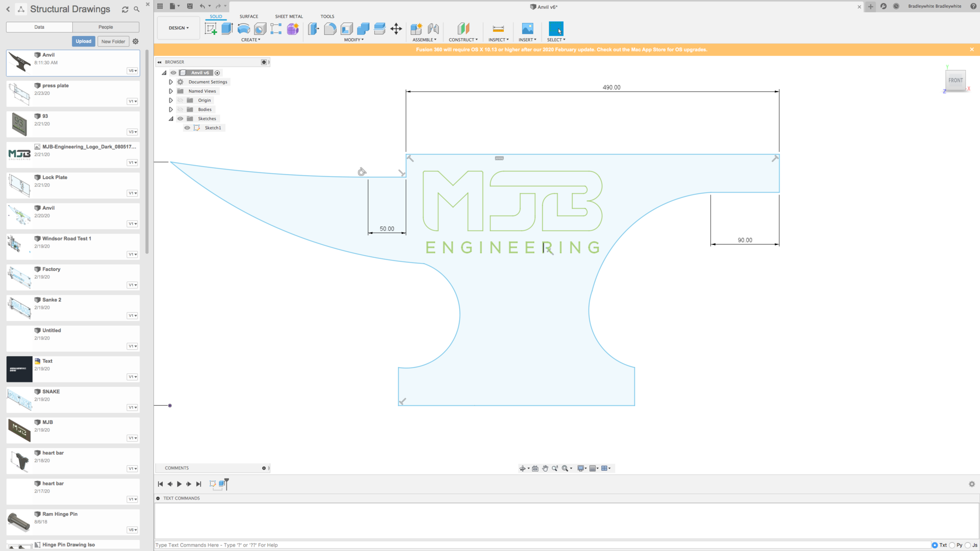980x551 pixels.
Task: Hide Sketch1 using its eye icon
Action: click(187, 128)
